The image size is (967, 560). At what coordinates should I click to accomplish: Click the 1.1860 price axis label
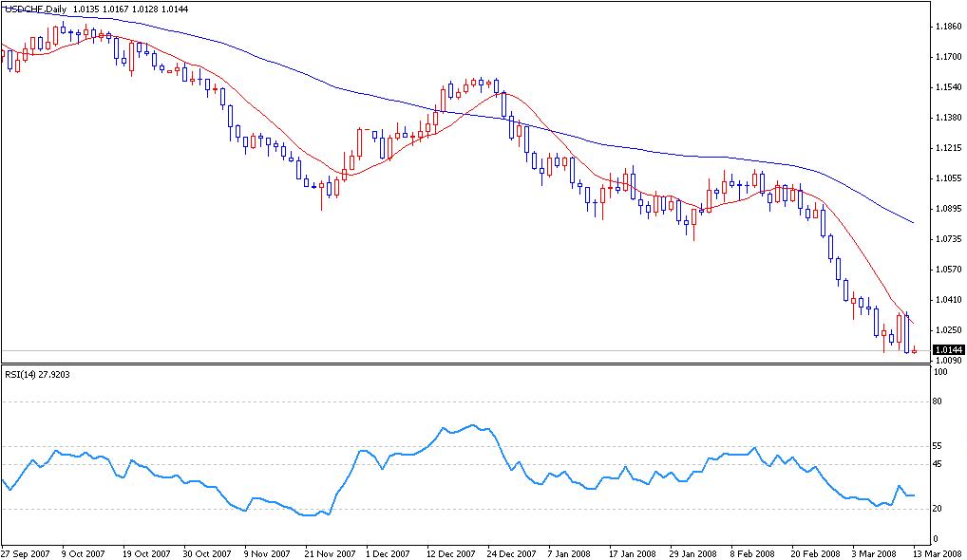949,27
